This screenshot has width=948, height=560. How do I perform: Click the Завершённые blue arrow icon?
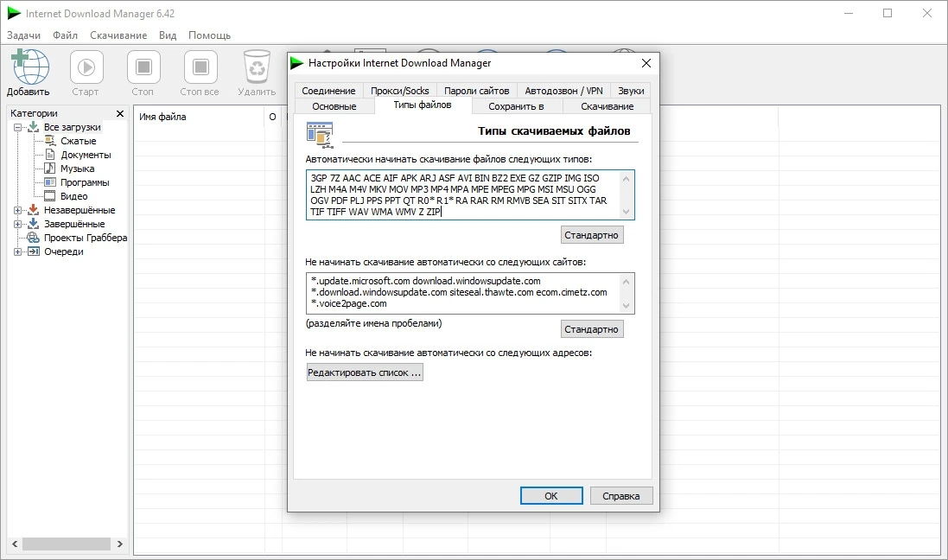coord(34,224)
